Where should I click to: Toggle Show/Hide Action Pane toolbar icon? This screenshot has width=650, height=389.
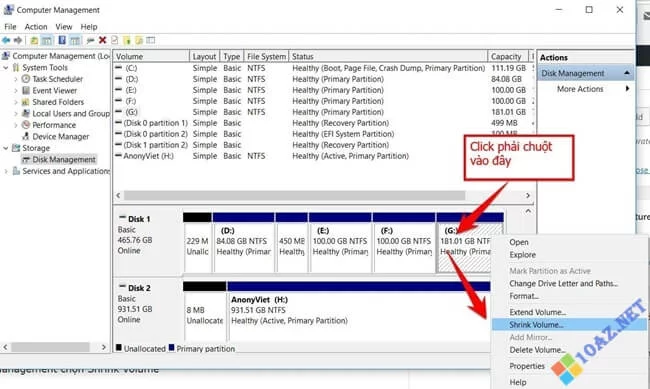(x=75, y=40)
